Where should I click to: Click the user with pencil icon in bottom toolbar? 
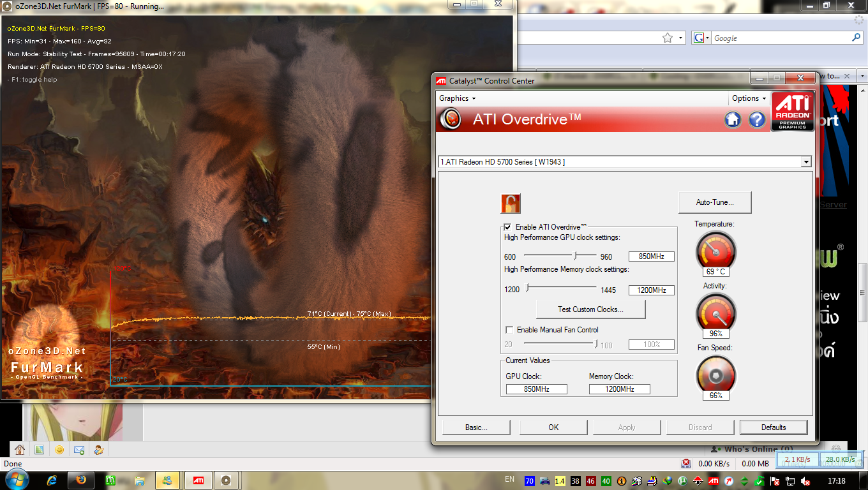[x=99, y=450]
